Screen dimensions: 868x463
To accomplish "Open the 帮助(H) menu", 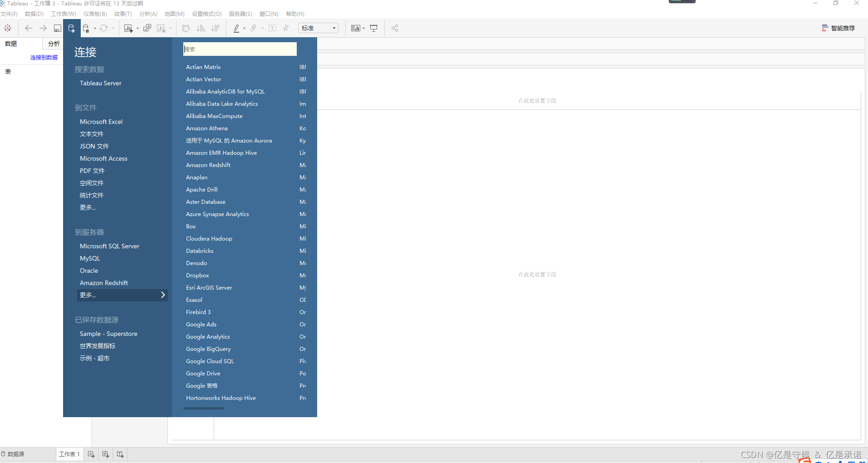I will pyautogui.click(x=295, y=14).
